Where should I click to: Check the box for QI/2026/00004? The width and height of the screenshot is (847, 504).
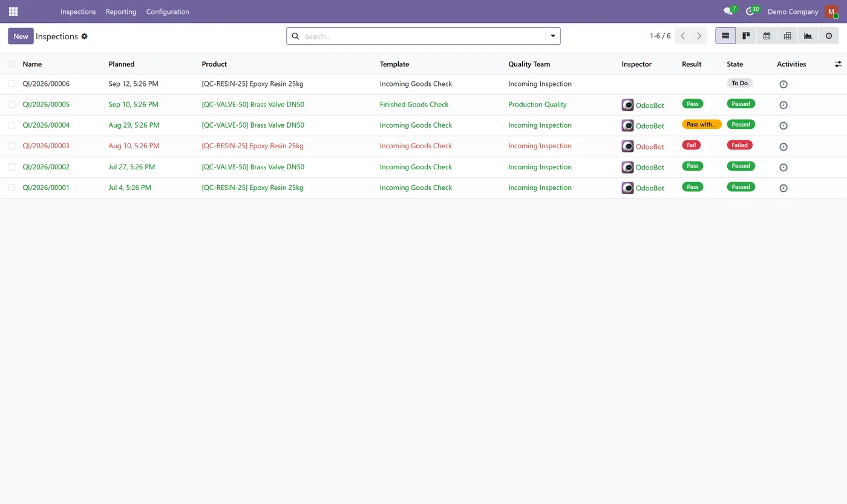tap(11, 125)
